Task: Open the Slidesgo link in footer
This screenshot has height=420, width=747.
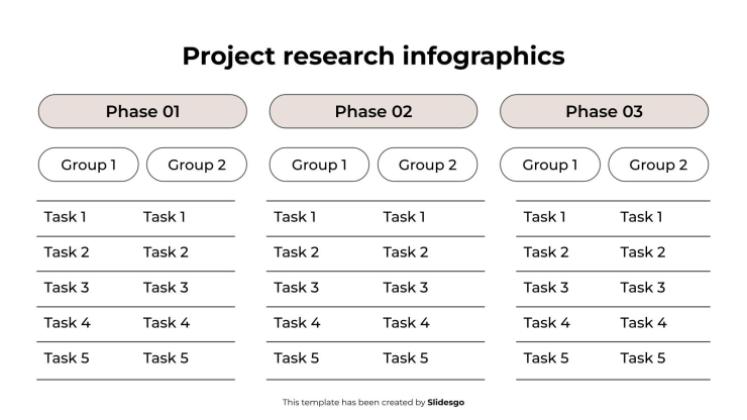Action: (445, 402)
